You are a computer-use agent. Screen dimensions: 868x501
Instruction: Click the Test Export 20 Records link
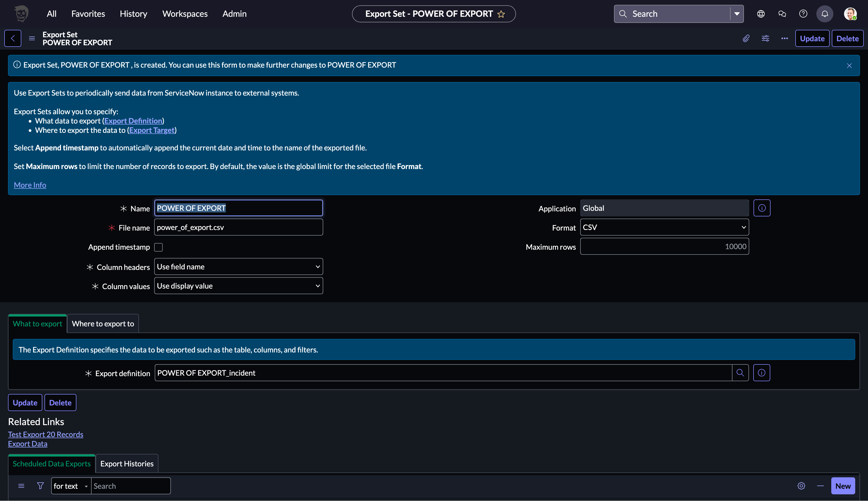click(x=46, y=435)
